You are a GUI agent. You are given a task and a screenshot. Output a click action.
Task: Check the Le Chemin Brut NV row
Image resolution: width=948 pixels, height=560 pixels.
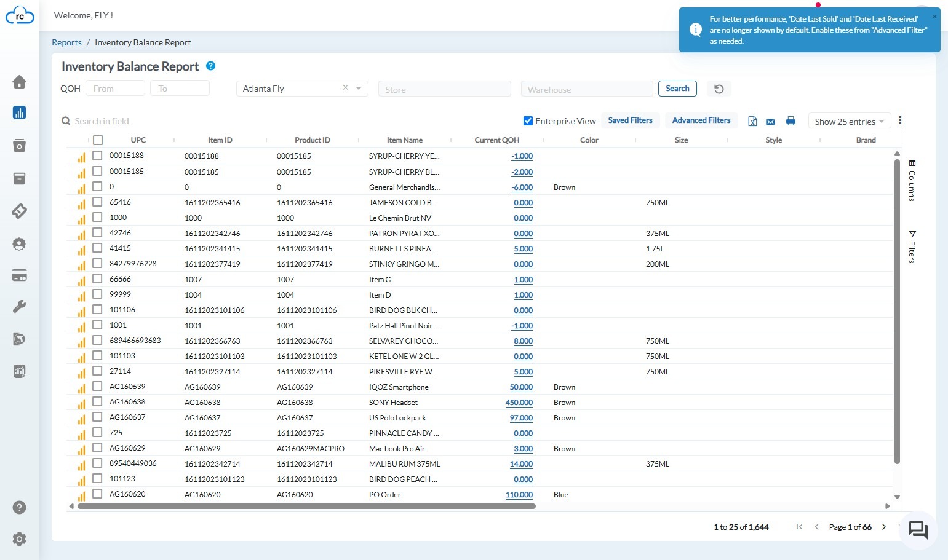(97, 217)
